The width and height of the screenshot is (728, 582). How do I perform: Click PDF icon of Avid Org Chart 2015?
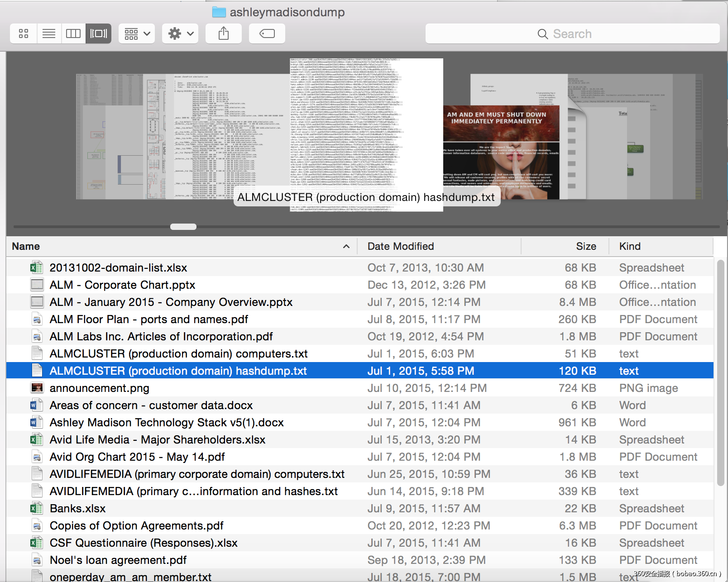(x=37, y=457)
